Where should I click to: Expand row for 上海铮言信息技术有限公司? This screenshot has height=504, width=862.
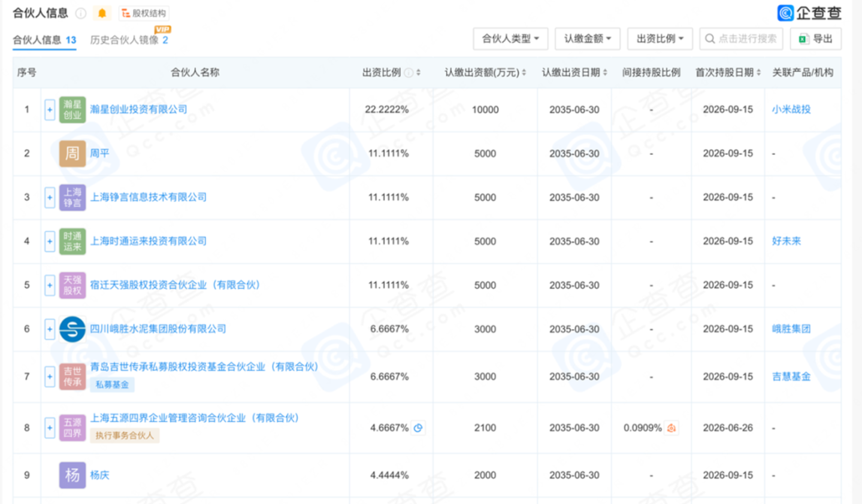coord(50,198)
